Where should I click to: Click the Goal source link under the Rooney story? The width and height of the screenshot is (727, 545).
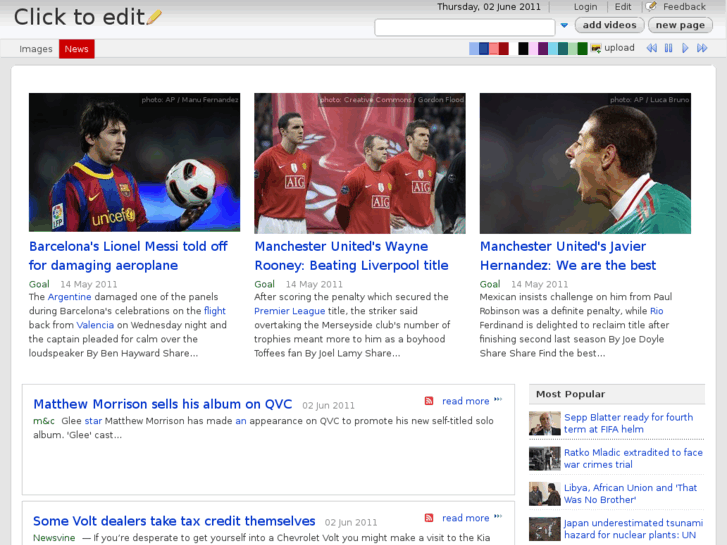tap(264, 284)
